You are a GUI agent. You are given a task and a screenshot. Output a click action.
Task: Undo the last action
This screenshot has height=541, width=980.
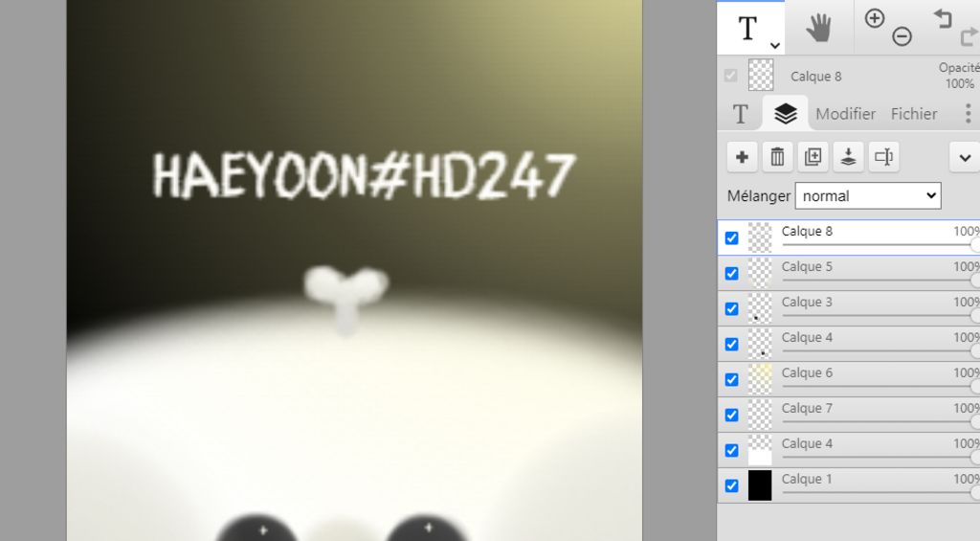tap(943, 19)
